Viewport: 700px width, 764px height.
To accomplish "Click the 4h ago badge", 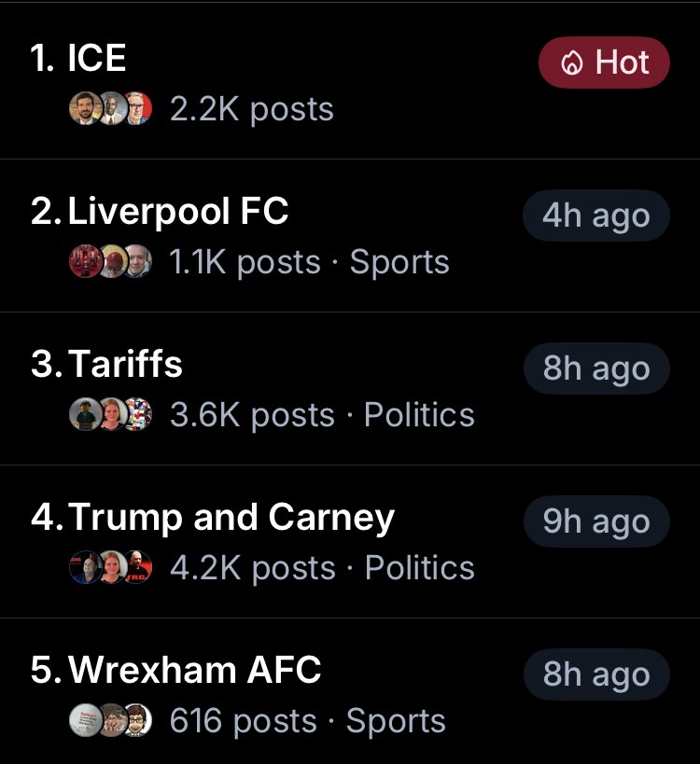I will [x=595, y=215].
